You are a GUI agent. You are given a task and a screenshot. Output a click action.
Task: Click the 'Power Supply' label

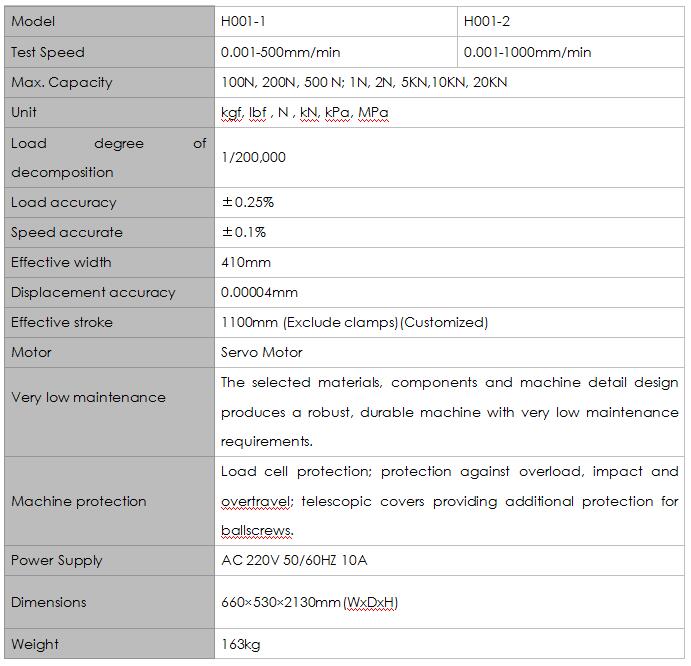point(57,561)
